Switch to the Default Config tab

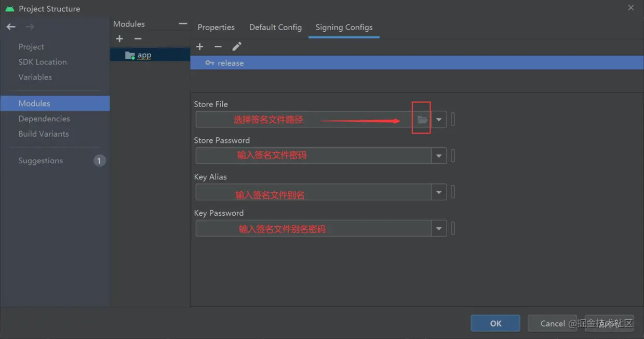click(275, 27)
